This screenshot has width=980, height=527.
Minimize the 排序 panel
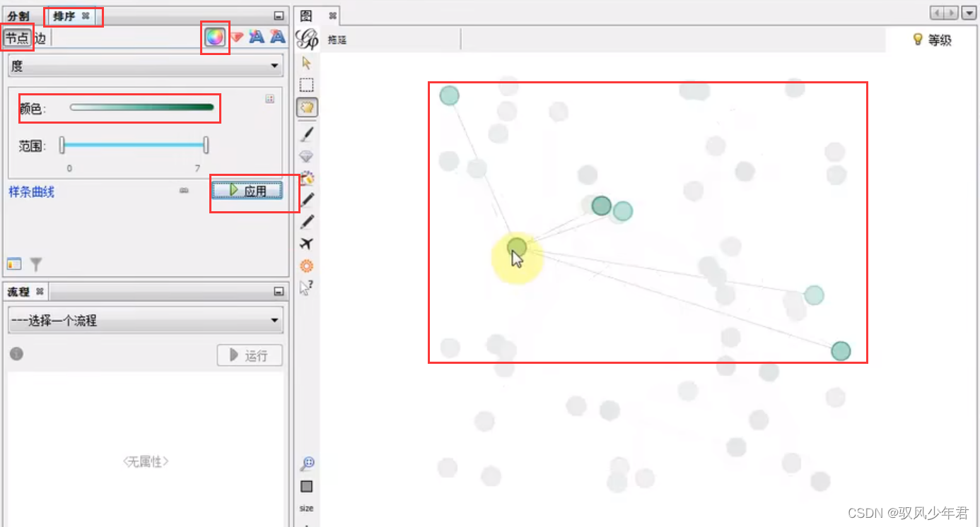[279, 16]
